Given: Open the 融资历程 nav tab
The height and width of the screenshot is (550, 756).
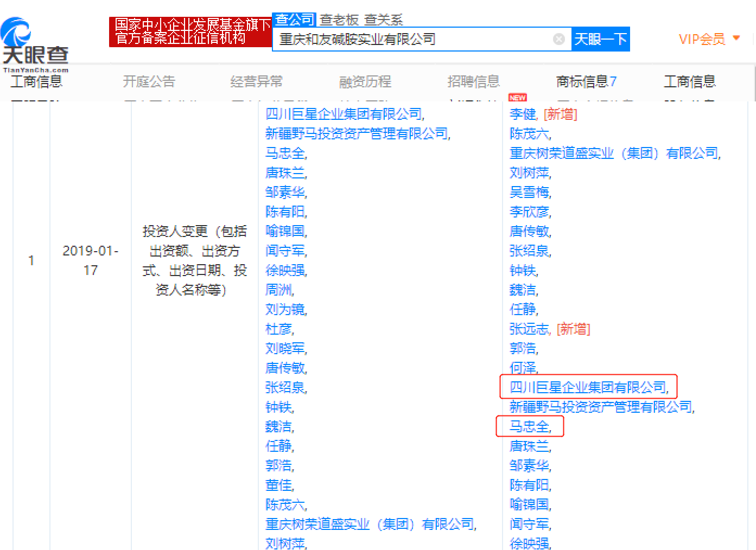Looking at the screenshot, I should (365, 81).
